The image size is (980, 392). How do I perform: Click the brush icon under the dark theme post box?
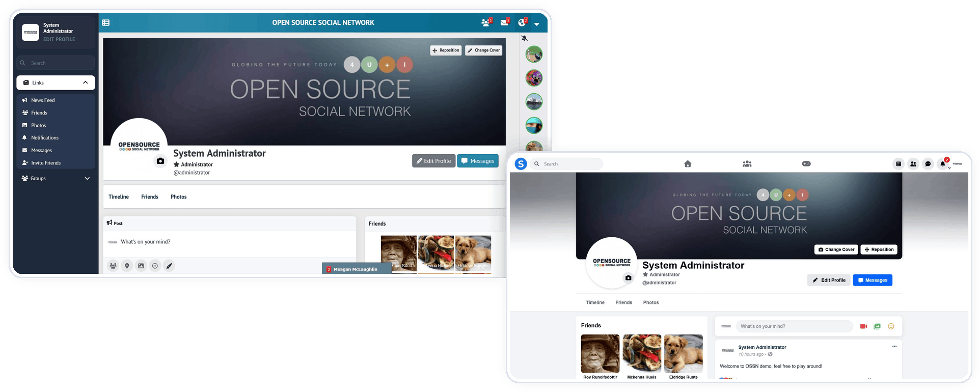pyautogui.click(x=169, y=266)
